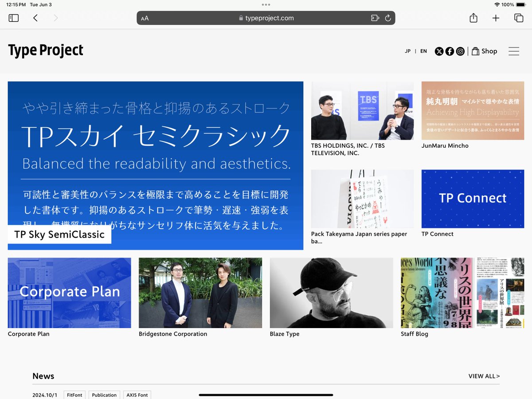Open the AA reader and text size menu
This screenshot has width=532, height=399.
(x=145, y=19)
